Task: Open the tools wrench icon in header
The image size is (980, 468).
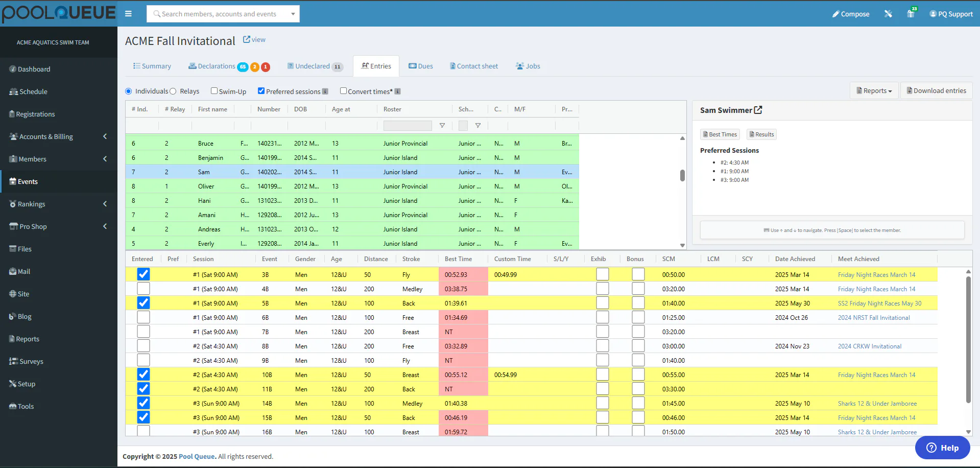Action: (x=888, y=14)
